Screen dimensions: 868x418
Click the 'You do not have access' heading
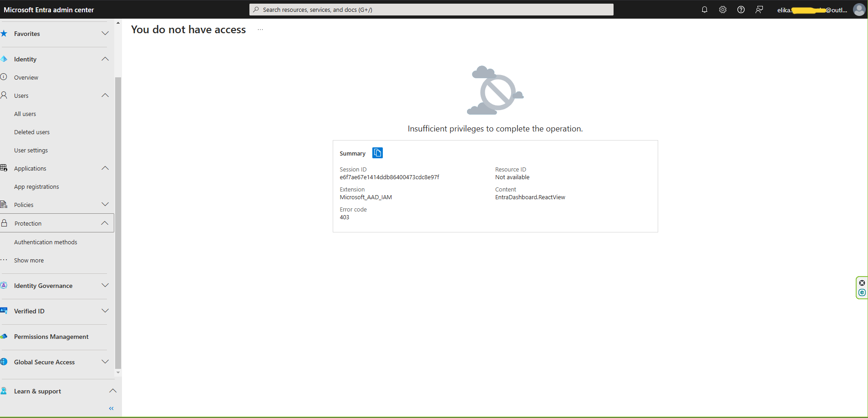click(188, 30)
